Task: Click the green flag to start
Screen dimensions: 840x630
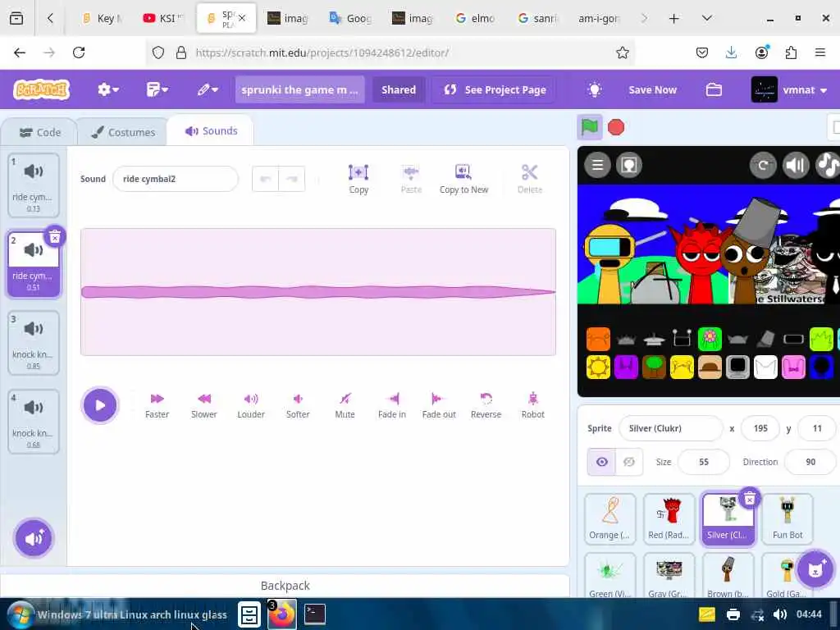Action: pyautogui.click(x=590, y=127)
